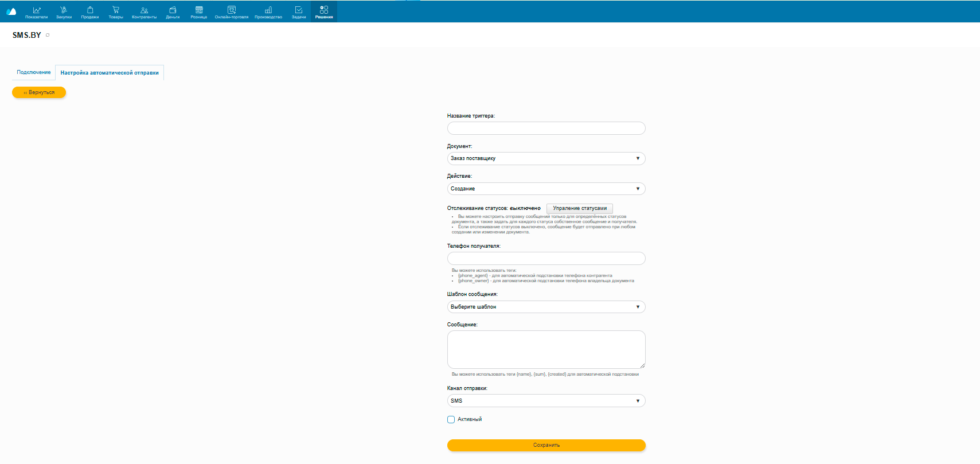This screenshot has width=980, height=464.
Task: Go to Продажи in the top bar
Action: [x=90, y=10]
